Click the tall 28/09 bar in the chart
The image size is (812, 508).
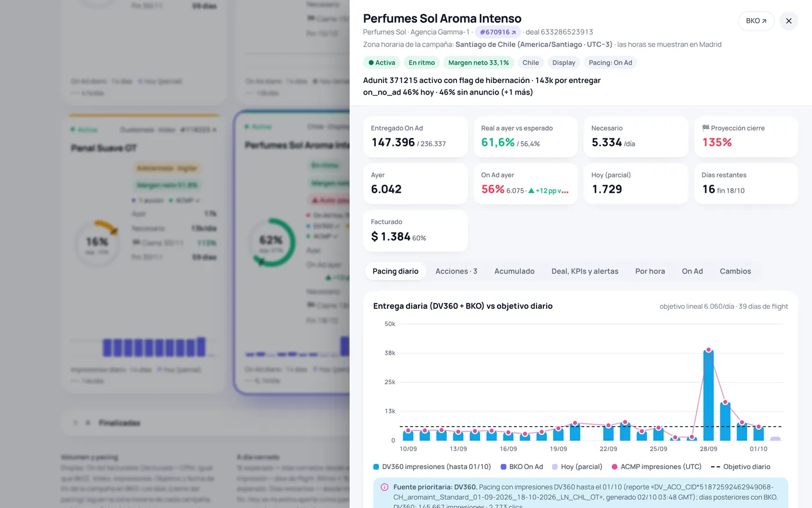pyautogui.click(x=708, y=395)
